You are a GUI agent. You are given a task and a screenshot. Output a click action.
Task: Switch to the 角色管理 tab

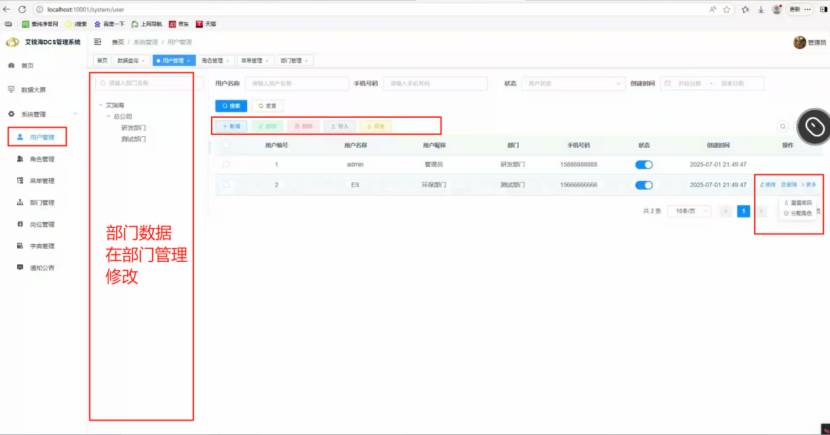coord(215,61)
